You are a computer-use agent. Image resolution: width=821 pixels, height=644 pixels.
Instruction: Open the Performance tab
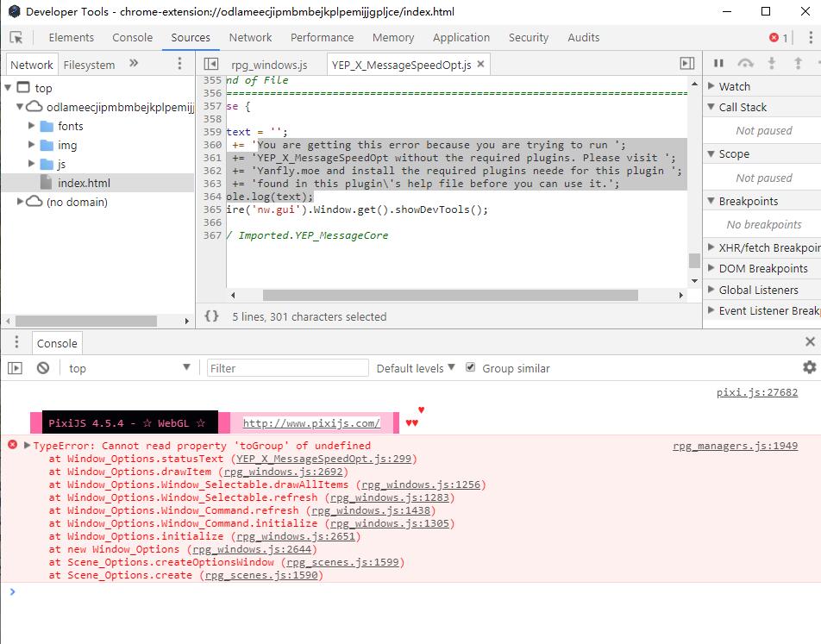coord(322,38)
